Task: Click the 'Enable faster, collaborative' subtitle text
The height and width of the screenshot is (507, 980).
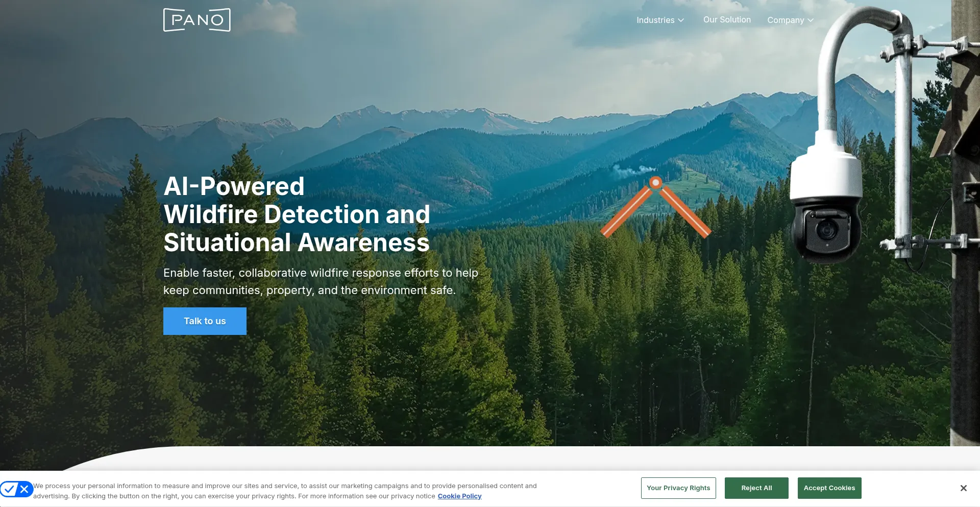Action: point(321,281)
